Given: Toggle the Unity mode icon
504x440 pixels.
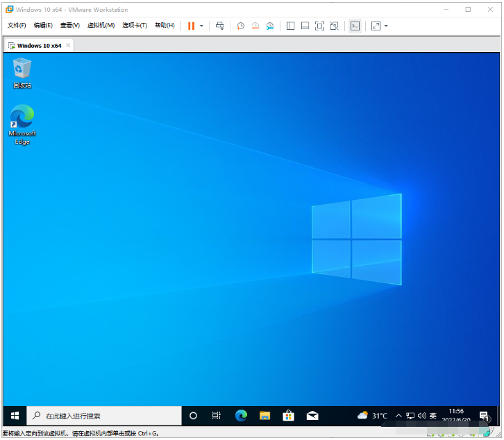Looking at the screenshot, I should click(334, 26).
